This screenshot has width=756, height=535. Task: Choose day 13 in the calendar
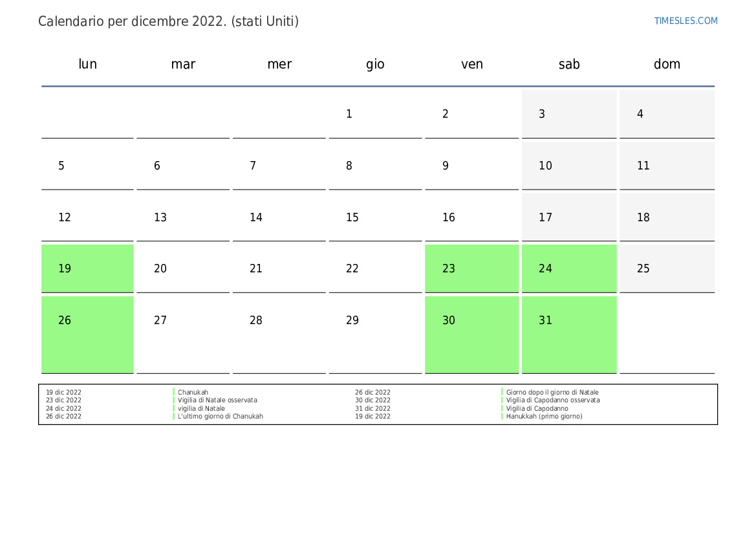[183, 217]
